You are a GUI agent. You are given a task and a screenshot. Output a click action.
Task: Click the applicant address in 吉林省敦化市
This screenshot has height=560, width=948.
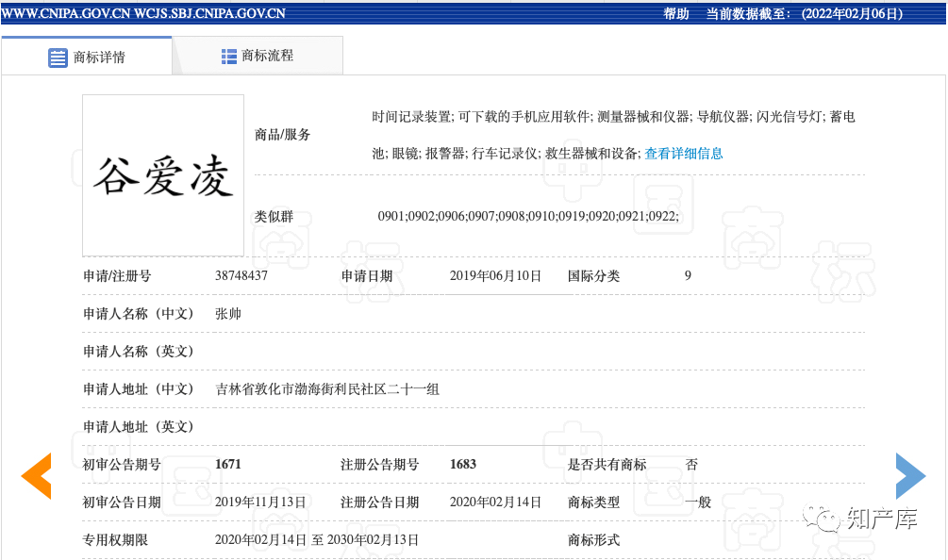click(x=327, y=389)
